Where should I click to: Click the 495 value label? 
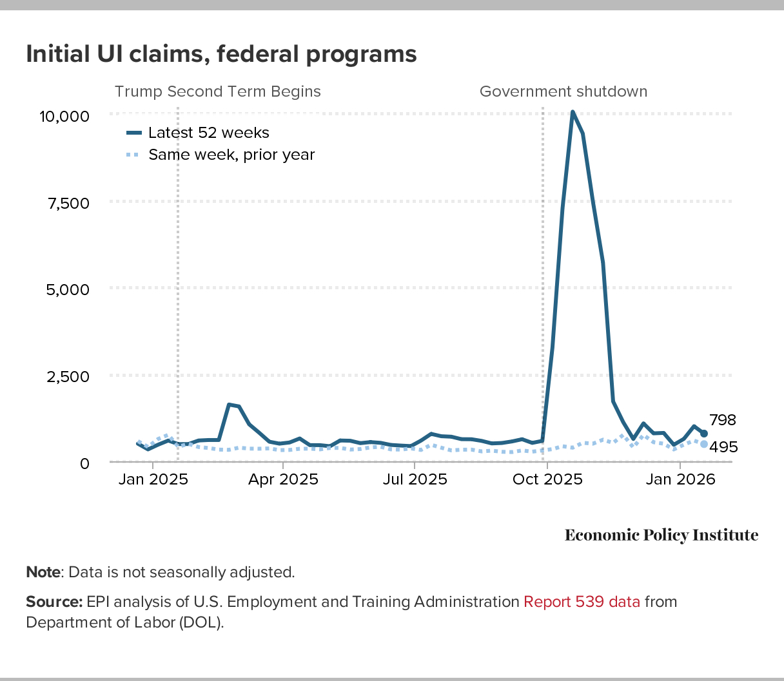click(x=723, y=447)
